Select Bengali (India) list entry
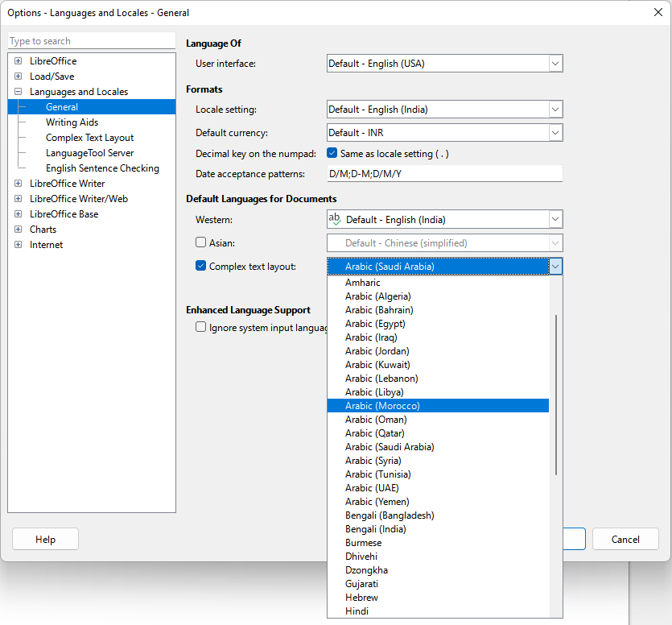672x625 pixels. (x=438, y=529)
